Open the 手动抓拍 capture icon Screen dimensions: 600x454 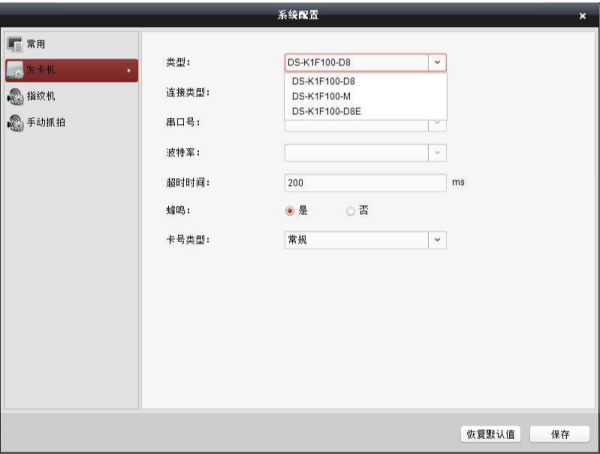click(15, 122)
